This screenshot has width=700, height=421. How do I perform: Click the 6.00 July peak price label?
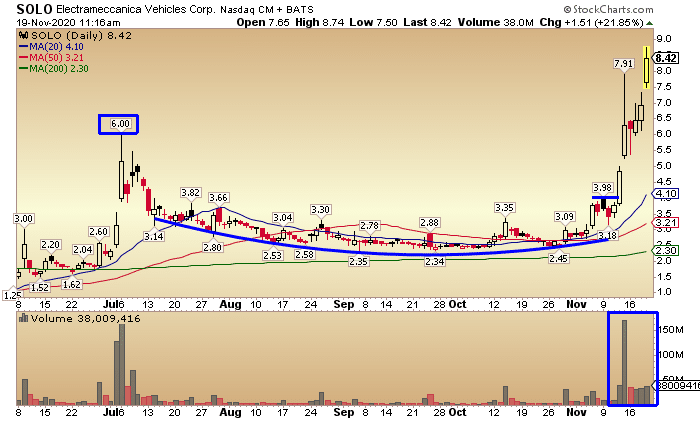[x=120, y=124]
